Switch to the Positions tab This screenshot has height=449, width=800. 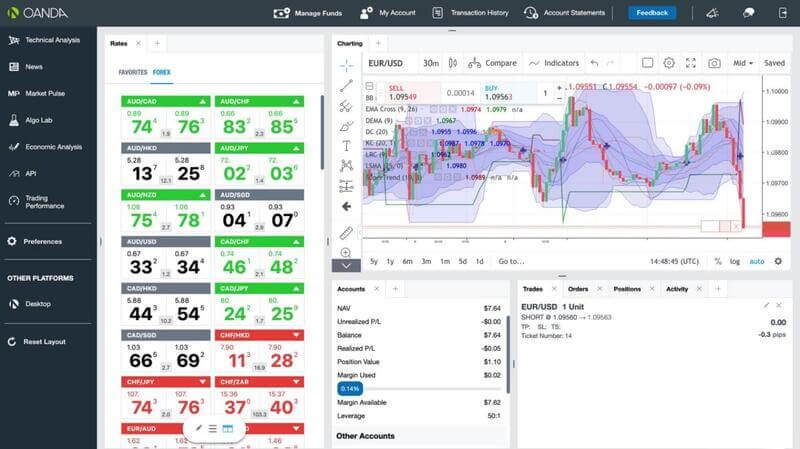coord(627,289)
